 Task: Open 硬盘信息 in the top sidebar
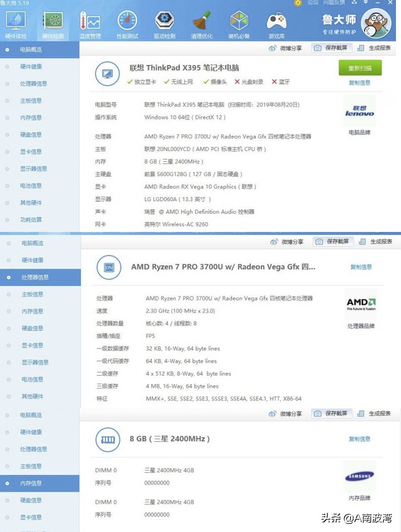pos(40,134)
